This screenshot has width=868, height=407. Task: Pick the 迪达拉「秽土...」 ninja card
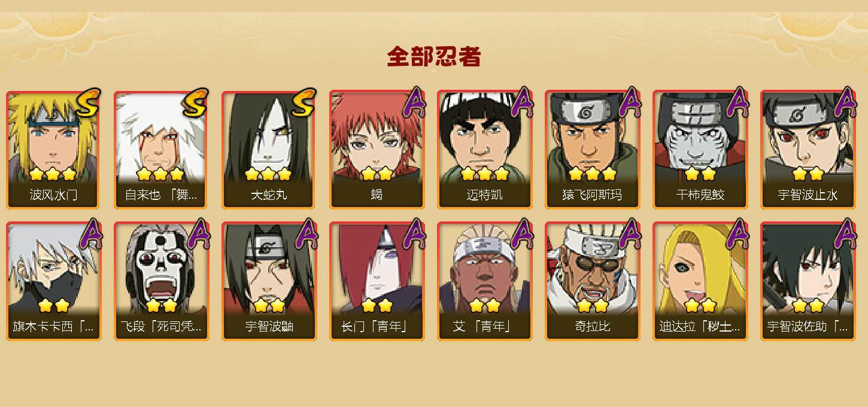coord(700,281)
